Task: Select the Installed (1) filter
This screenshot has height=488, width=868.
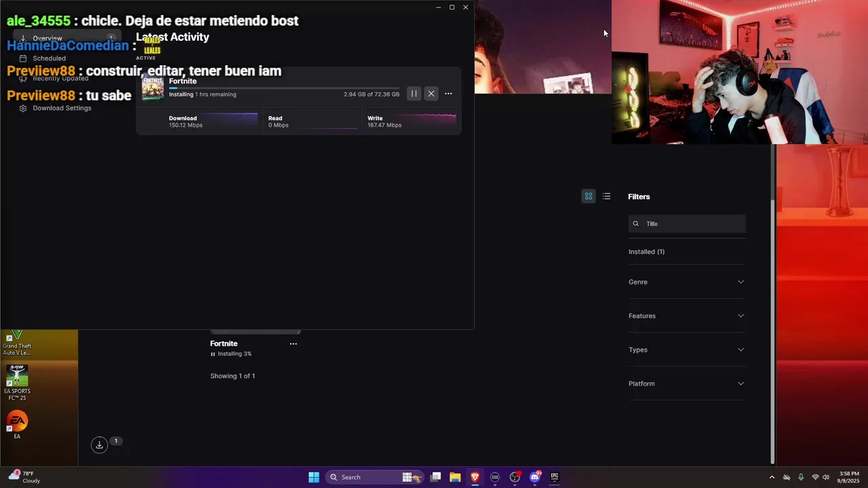Action: point(646,251)
